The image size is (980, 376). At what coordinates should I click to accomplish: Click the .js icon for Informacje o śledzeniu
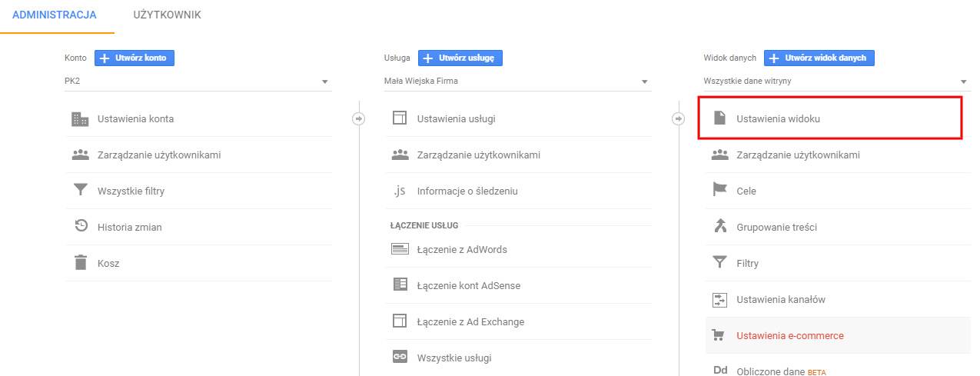(399, 191)
